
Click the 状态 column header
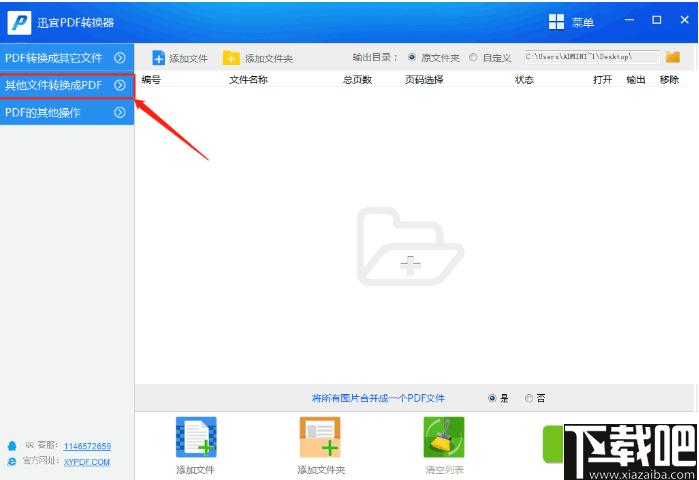(x=524, y=80)
